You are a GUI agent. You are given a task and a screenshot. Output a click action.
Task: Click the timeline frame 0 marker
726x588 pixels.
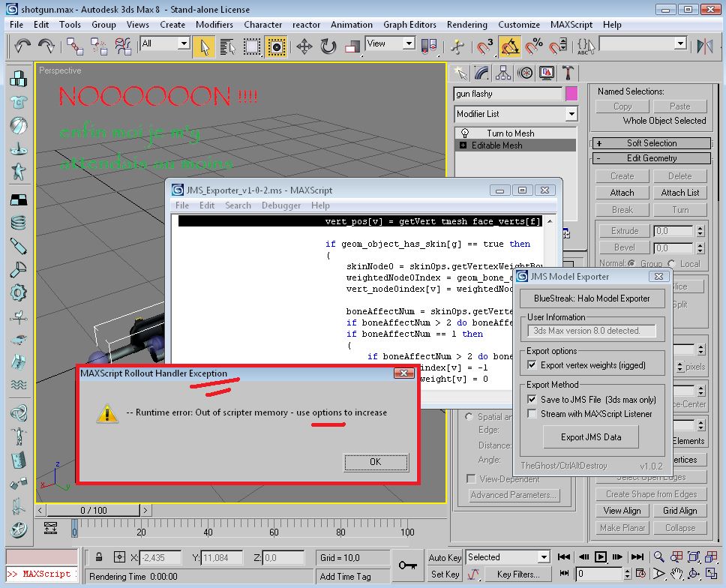click(x=74, y=529)
